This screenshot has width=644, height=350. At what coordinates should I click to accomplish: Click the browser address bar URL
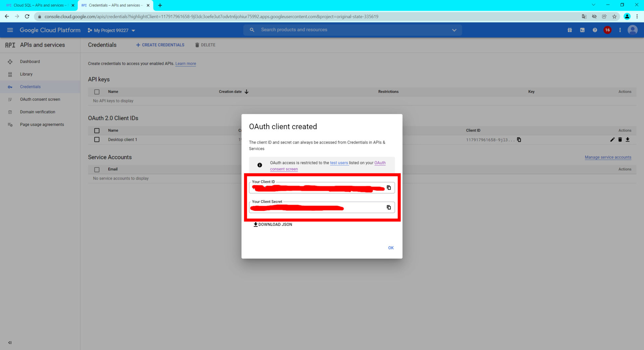(211, 16)
